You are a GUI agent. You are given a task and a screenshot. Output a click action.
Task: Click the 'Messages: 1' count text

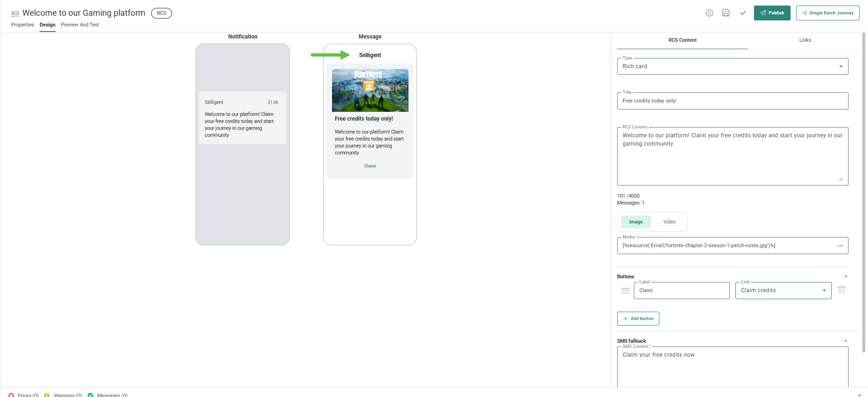click(x=631, y=203)
